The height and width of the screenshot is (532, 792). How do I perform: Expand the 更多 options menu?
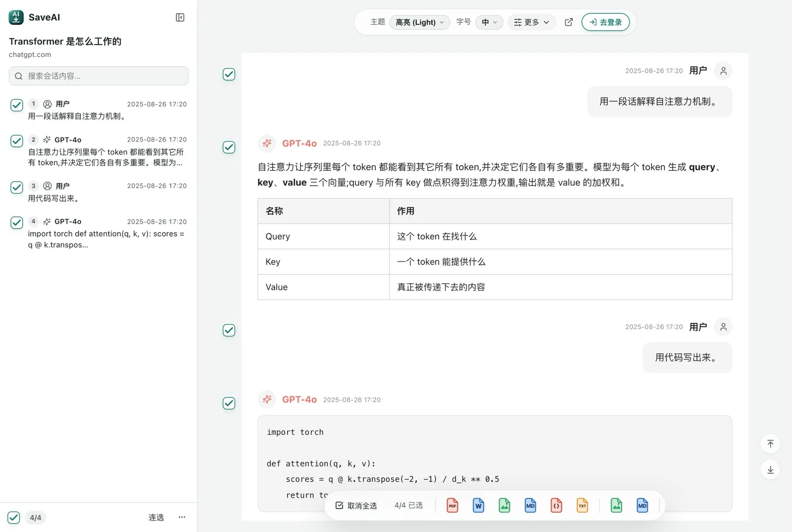(x=532, y=22)
